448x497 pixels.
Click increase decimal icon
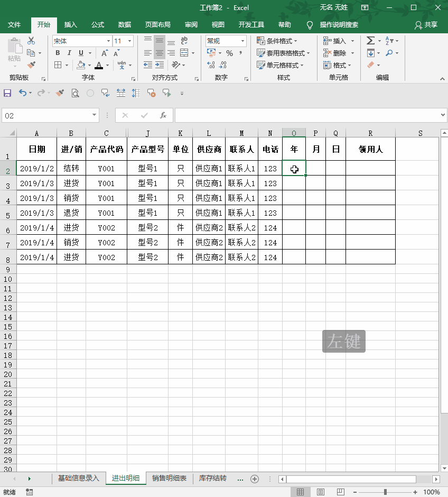(211, 65)
